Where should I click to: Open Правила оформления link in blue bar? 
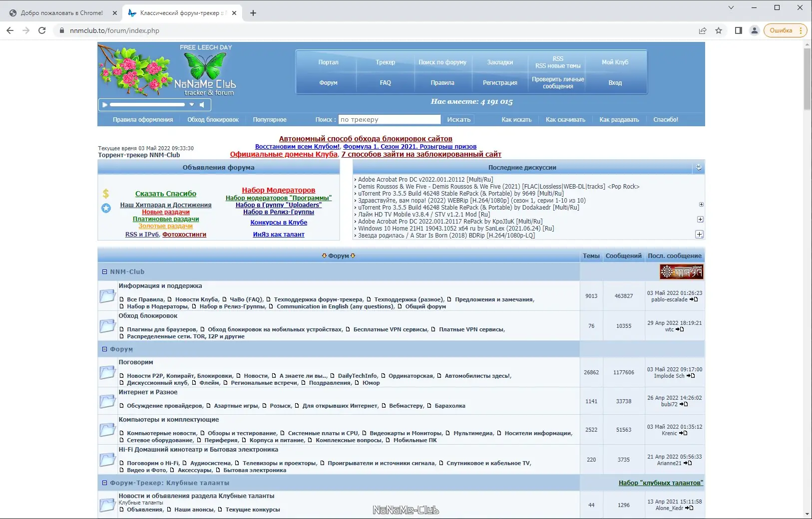tap(143, 120)
